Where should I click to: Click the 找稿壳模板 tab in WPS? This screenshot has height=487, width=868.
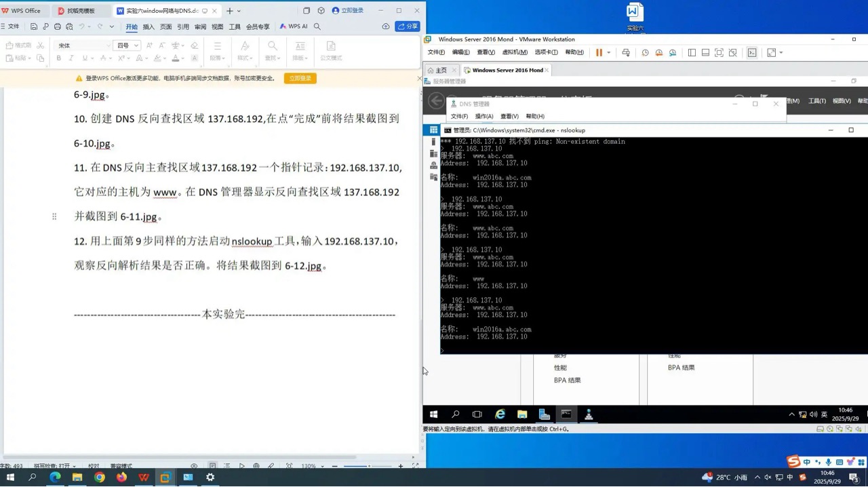pyautogui.click(x=81, y=11)
